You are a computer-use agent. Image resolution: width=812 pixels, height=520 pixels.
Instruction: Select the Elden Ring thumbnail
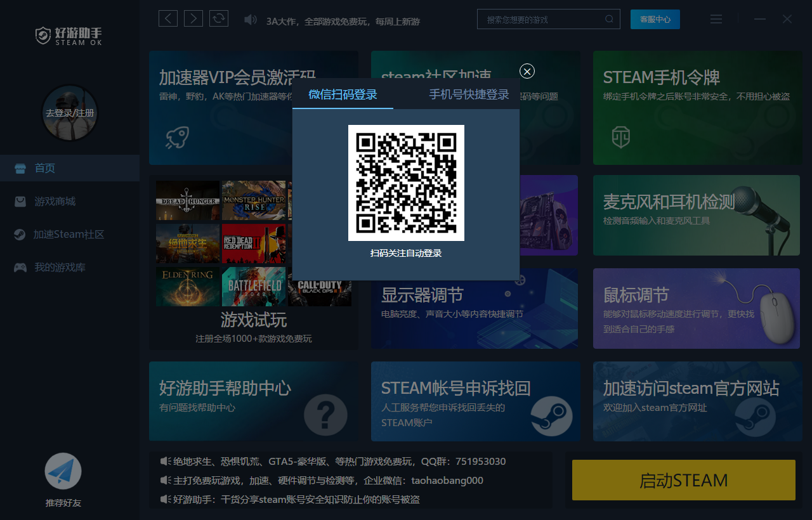click(x=188, y=286)
